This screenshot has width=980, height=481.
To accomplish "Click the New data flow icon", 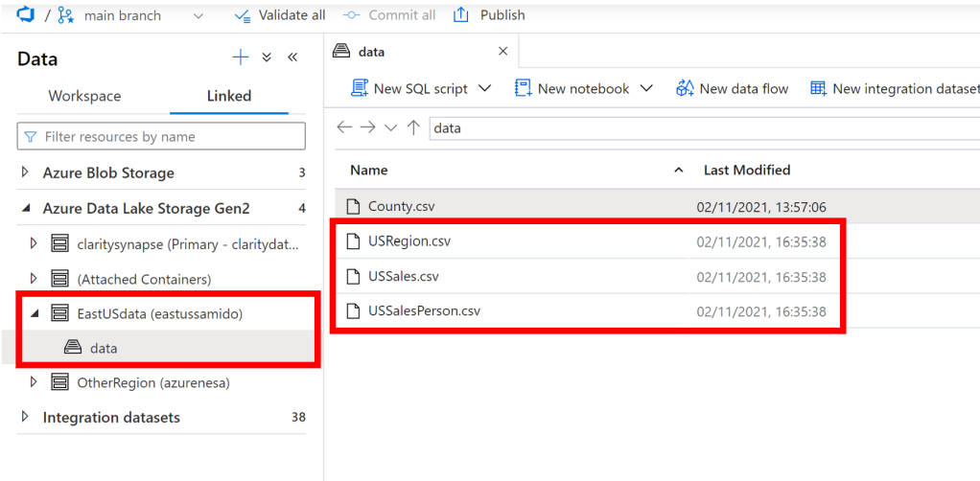I will (x=685, y=88).
